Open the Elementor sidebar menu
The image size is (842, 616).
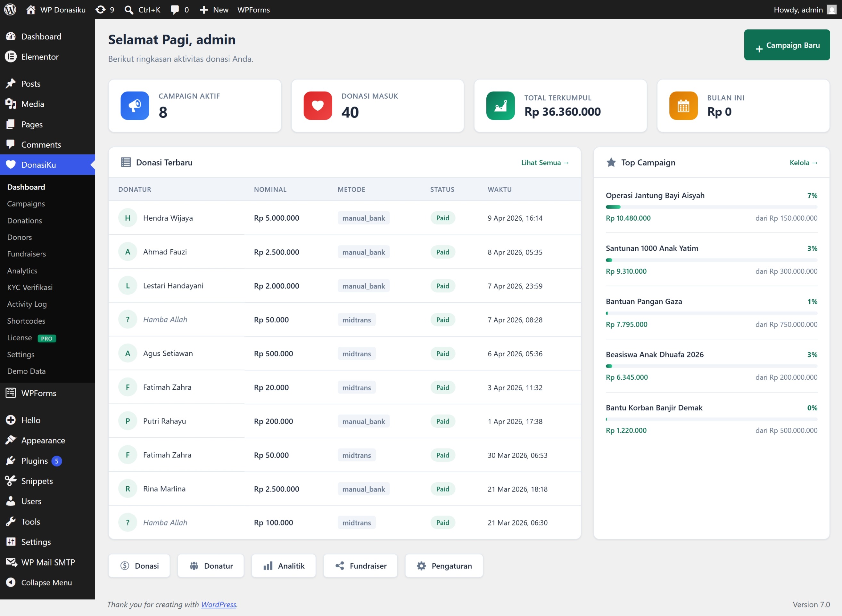(x=47, y=57)
